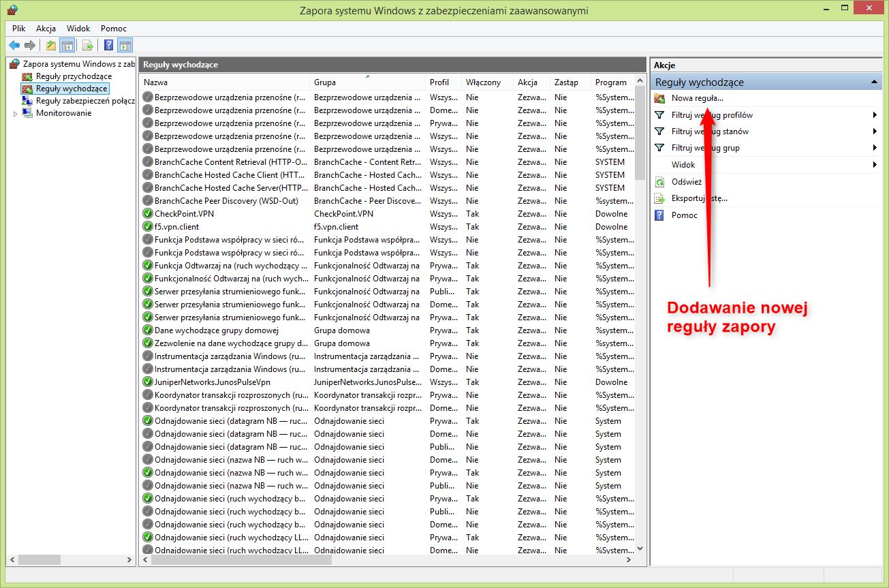889x588 pixels.
Task: Click gray icon of BranchCache Hosted Cache Client
Action: point(148,175)
